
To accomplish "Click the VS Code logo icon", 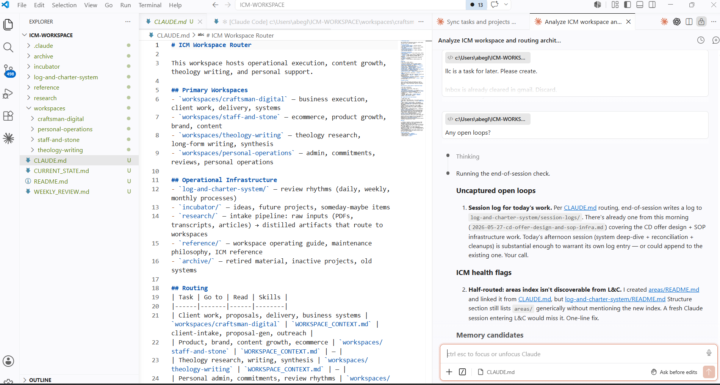I will coord(6,5).
